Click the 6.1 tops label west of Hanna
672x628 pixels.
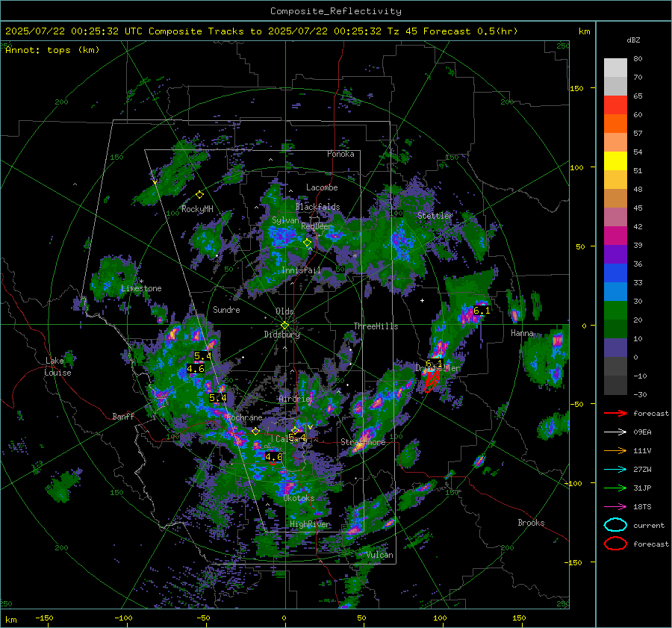(482, 311)
